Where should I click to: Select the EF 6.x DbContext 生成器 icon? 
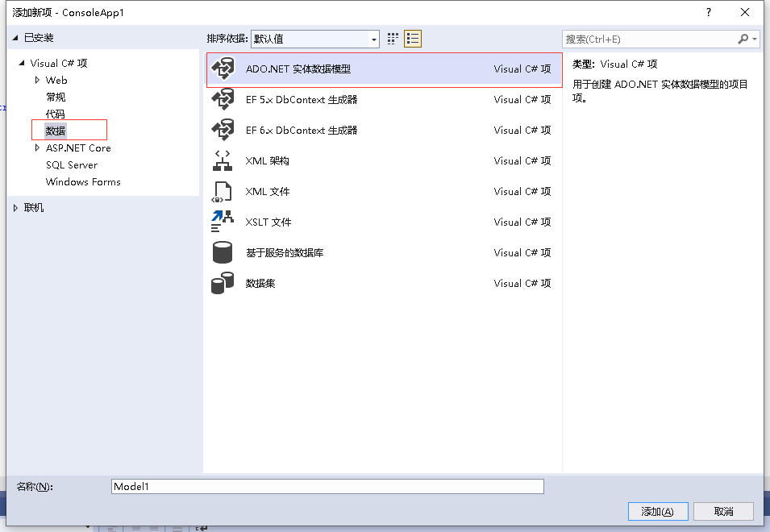[x=223, y=130]
